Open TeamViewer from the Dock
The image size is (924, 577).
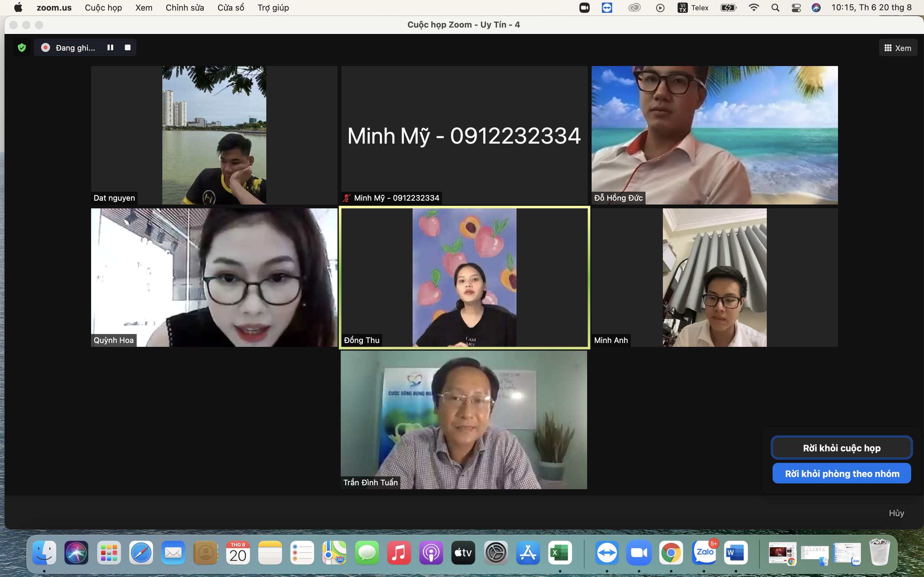point(607,553)
